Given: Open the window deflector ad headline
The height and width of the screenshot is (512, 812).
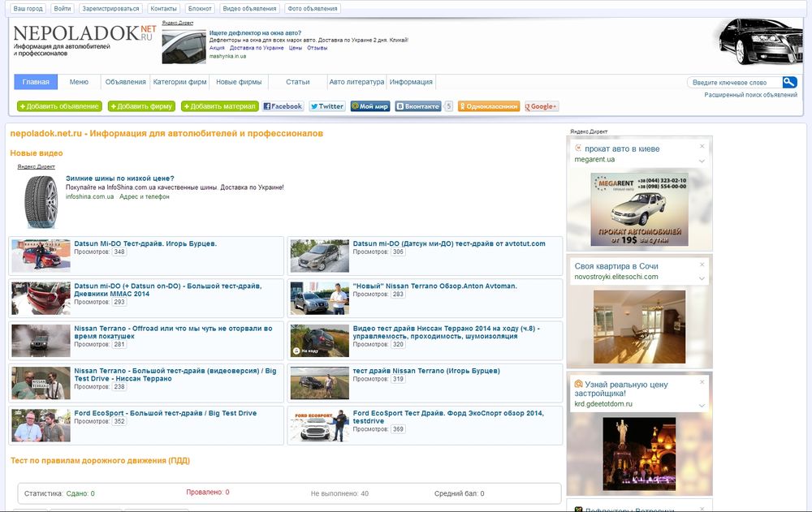Looking at the screenshot, I should (x=255, y=32).
